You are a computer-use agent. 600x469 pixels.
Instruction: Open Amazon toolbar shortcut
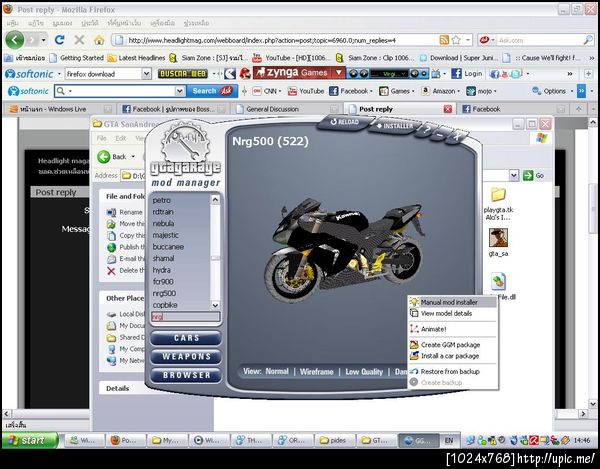click(x=440, y=91)
